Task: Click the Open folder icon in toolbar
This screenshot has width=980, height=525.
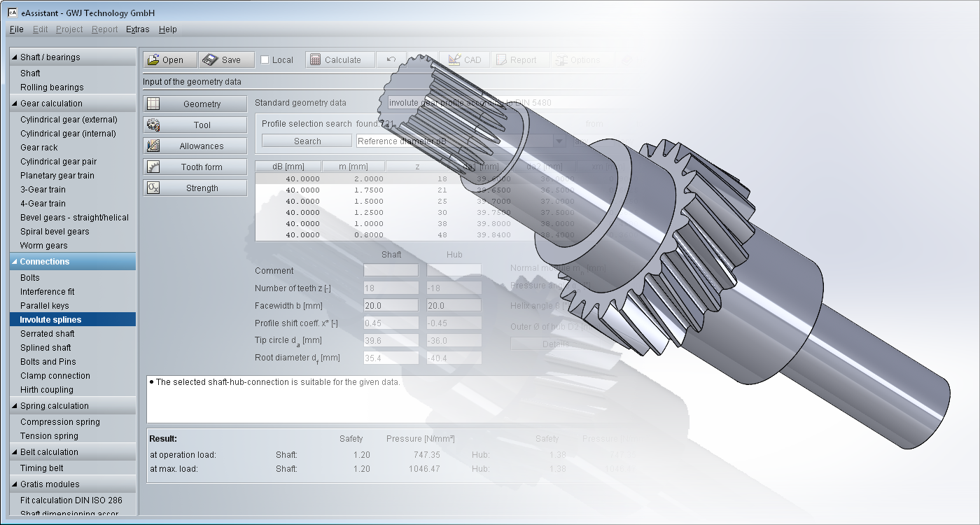Action: (154, 60)
